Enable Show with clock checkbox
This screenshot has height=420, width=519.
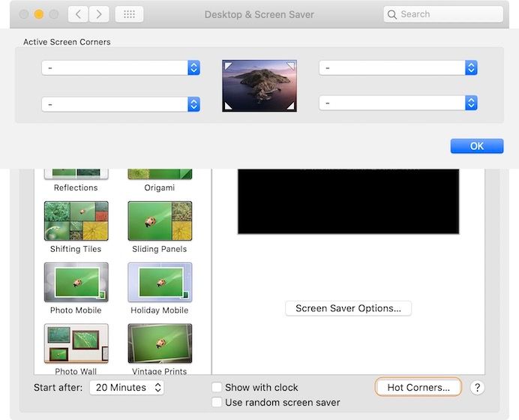(217, 387)
